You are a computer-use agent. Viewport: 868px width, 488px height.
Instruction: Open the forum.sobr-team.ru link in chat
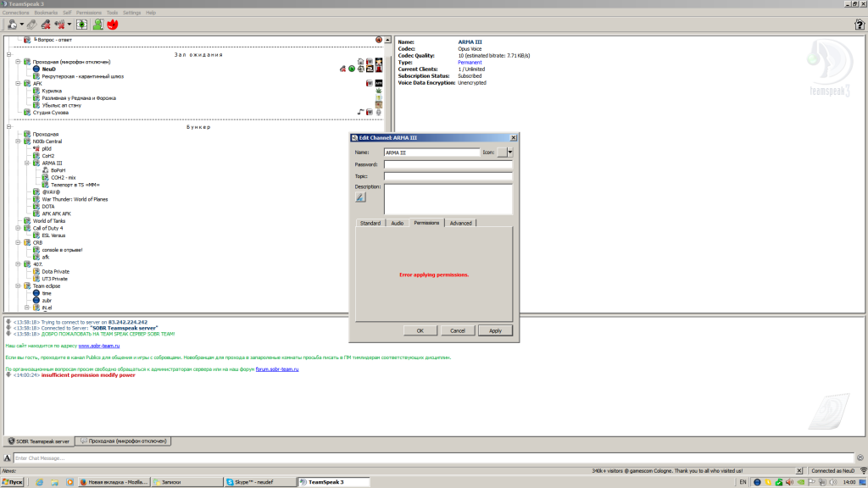point(277,369)
